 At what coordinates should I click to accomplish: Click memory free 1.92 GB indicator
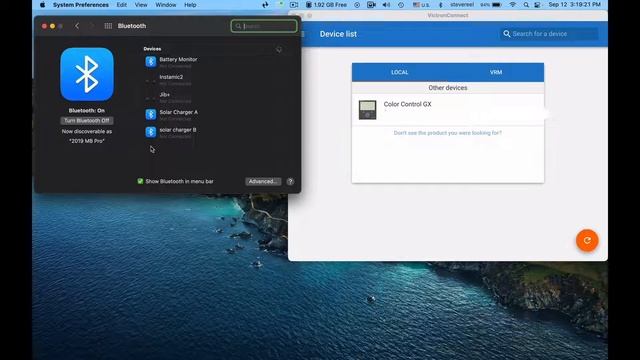tap(327, 5)
